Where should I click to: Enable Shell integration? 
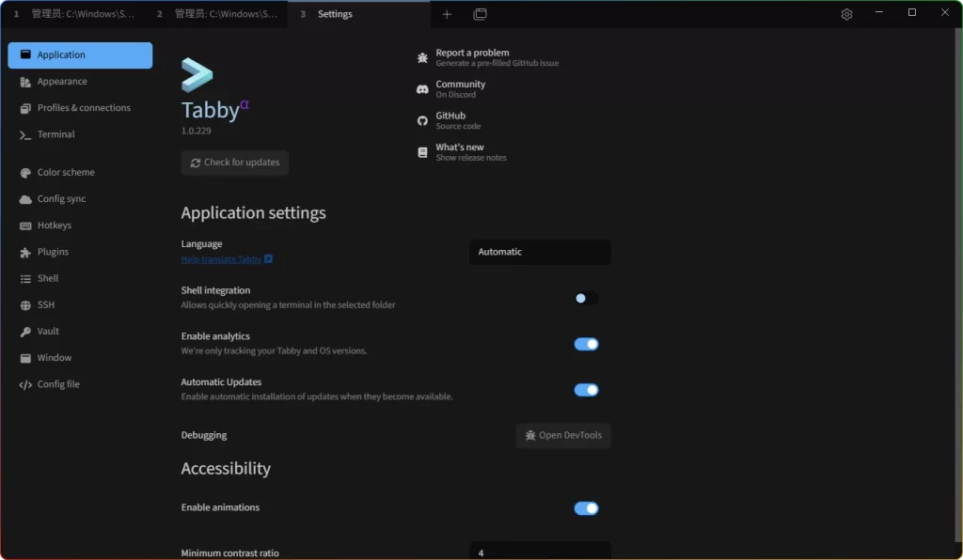tap(585, 298)
